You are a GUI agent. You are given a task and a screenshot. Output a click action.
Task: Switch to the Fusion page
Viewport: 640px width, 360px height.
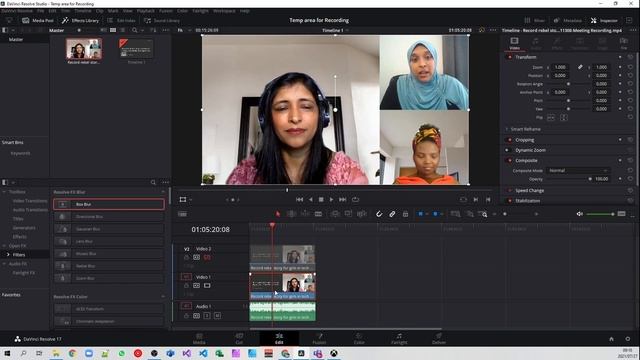pyautogui.click(x=319, y=338)
